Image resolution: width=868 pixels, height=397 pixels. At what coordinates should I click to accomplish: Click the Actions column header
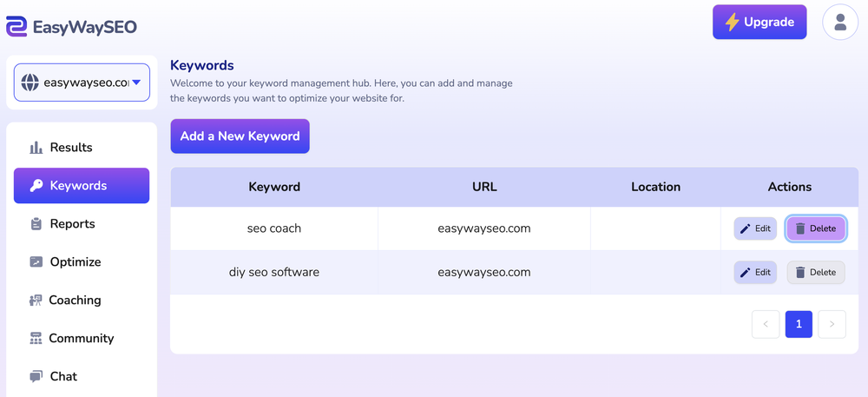point(789,187)
